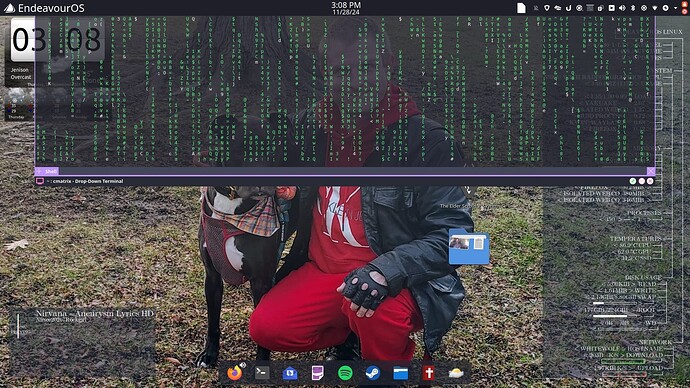The width and height of the screenshot is (690, 388).
Task: Click the Jenison Overcast weather widget
Action: pos(20,73)
